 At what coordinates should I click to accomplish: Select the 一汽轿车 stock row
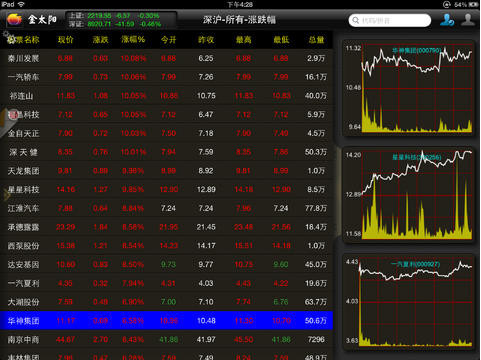point(166,77)
